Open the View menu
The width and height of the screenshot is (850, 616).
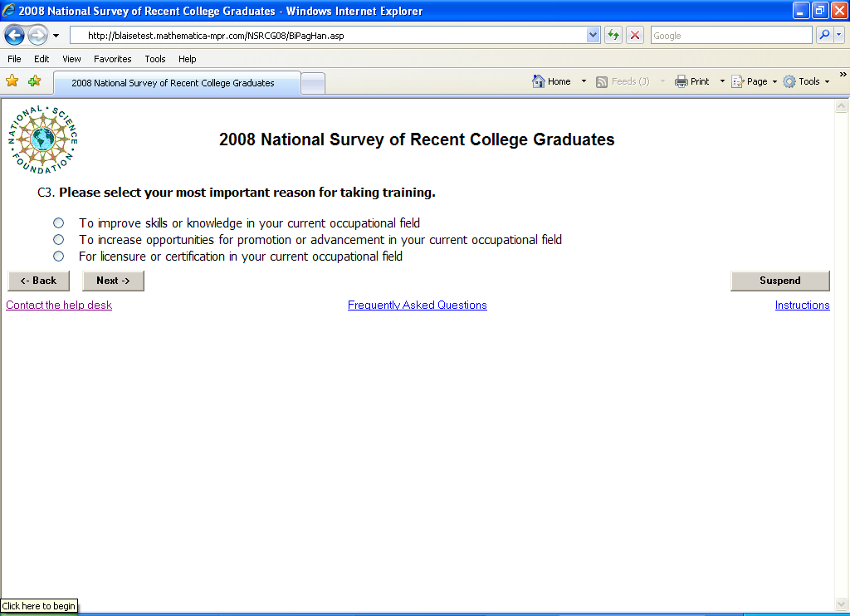coord(71,59)
